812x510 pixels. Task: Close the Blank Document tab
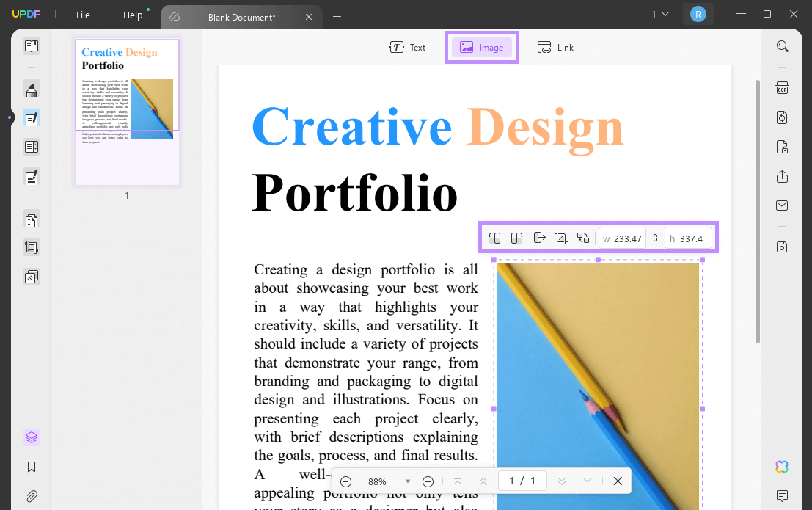tap(309, 17)
